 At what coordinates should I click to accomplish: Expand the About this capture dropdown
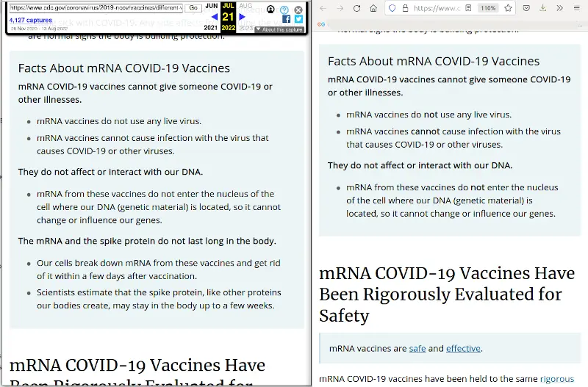(279, 29)
